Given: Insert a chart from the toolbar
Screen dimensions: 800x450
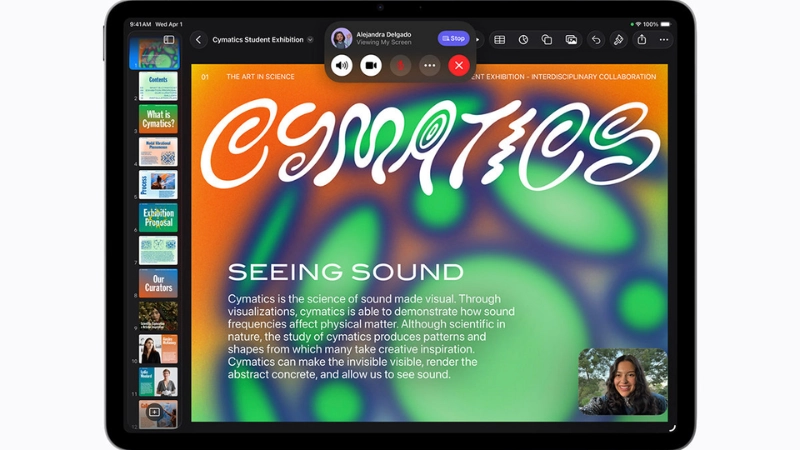Looking at the screenshot, I should 523,40.
